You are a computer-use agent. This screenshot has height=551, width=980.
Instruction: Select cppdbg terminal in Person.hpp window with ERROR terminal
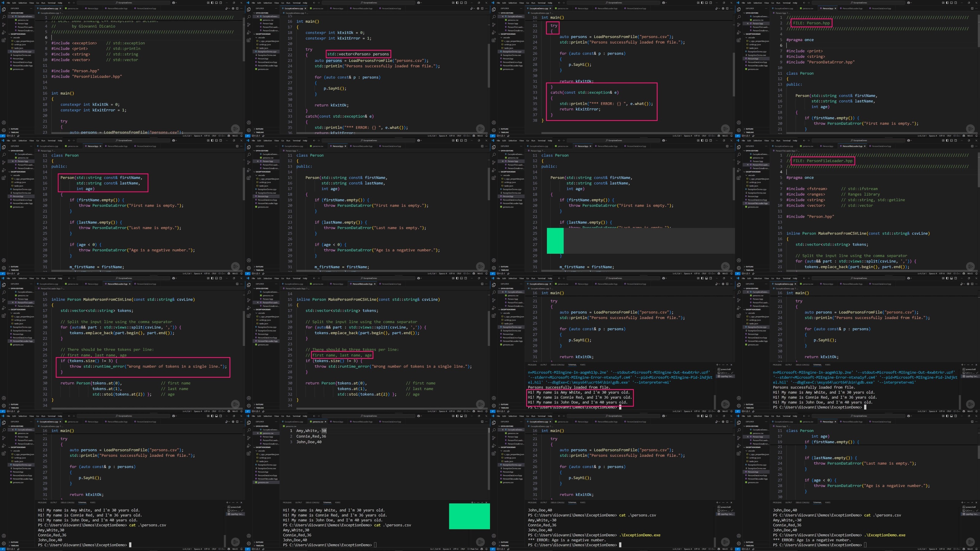click(971, 514)
